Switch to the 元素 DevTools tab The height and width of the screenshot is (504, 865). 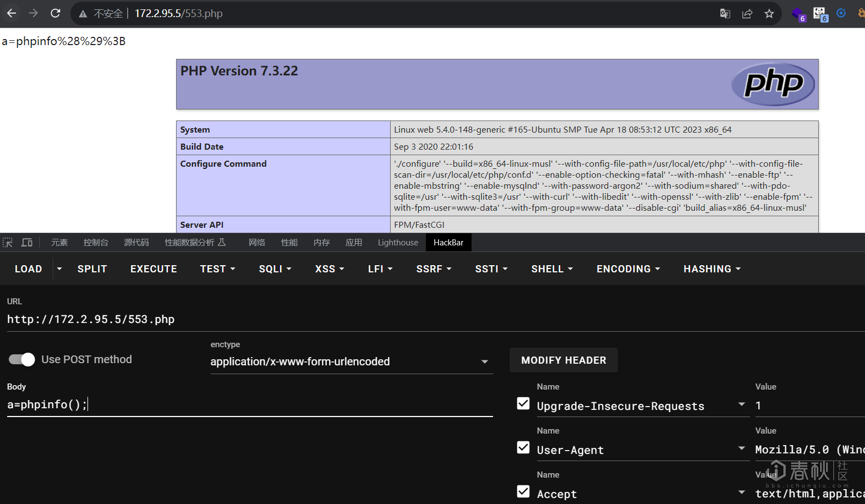59,243
